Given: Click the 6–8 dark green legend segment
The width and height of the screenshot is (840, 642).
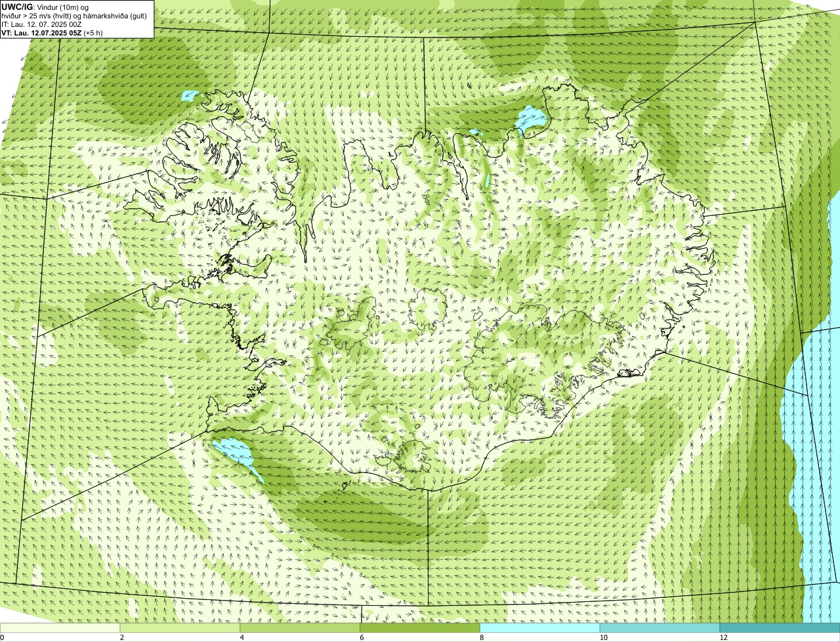Looking at the screenshot, I should pyautogui.click(x=420, y=628).
